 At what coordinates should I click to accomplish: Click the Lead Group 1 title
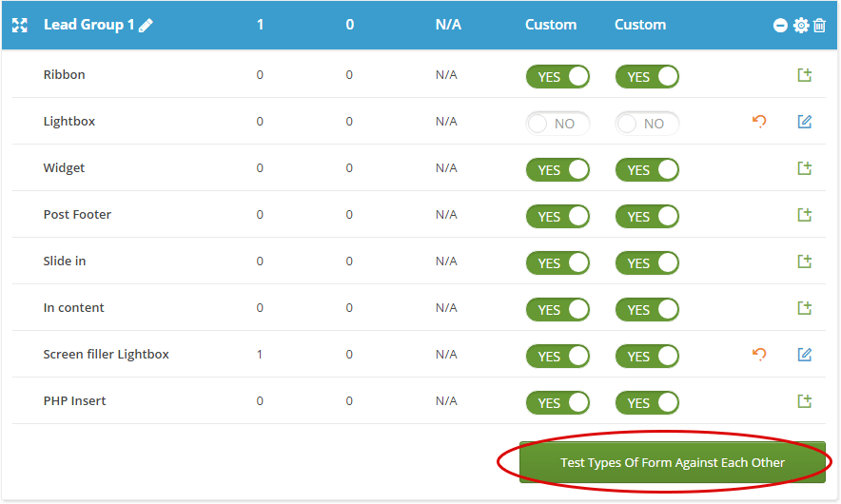[88, 25]
